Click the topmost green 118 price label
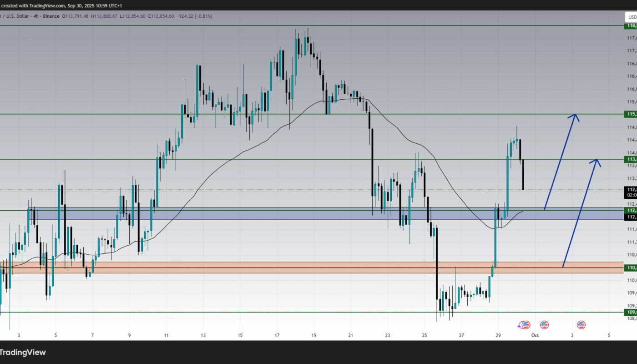637x364 pixels. (x=631, y=25)
